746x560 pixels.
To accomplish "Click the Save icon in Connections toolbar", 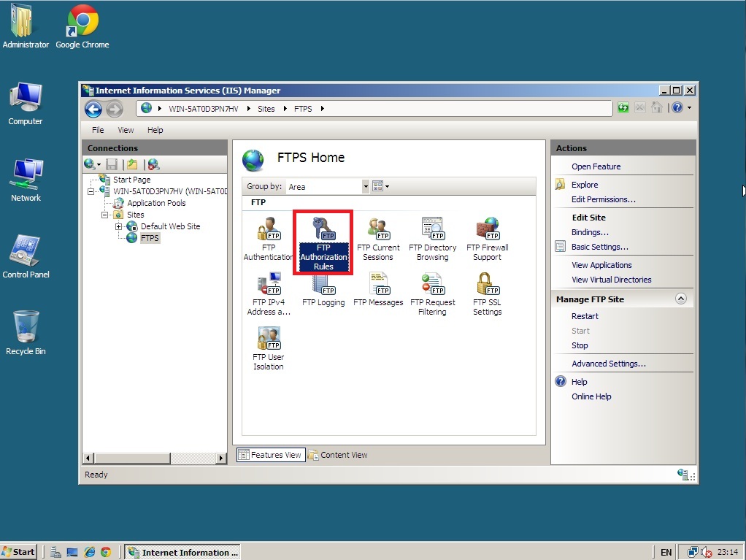I will click(112, 164).
